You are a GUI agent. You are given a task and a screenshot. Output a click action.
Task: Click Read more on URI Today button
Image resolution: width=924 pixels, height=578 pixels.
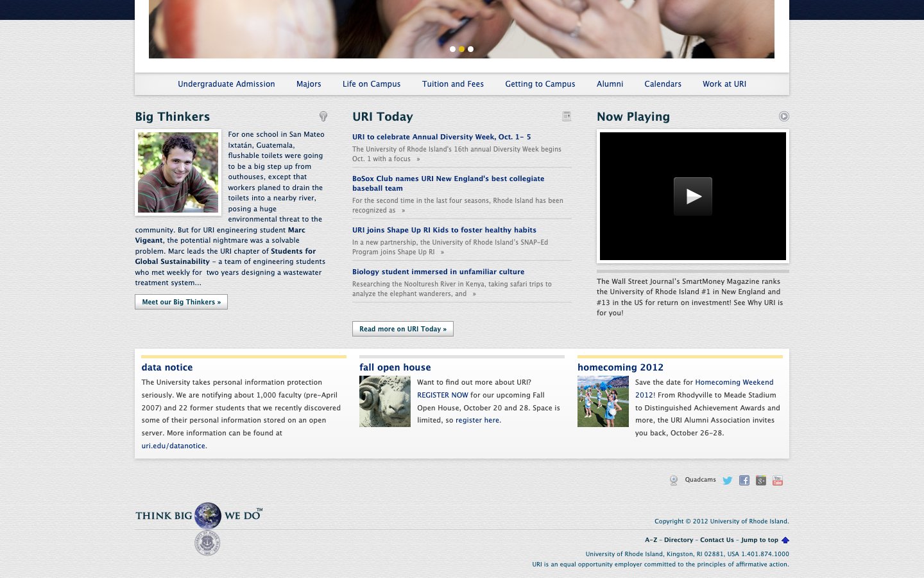[403, 329]
